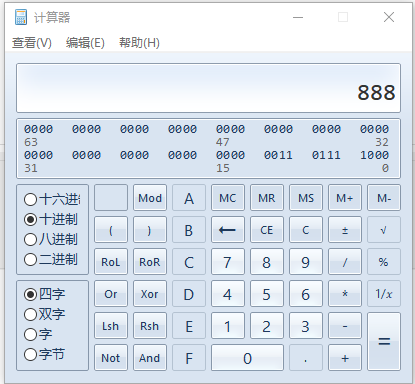
Task: Toggle the 1000 bit group in binary display
Action: (x=374, y=155)
